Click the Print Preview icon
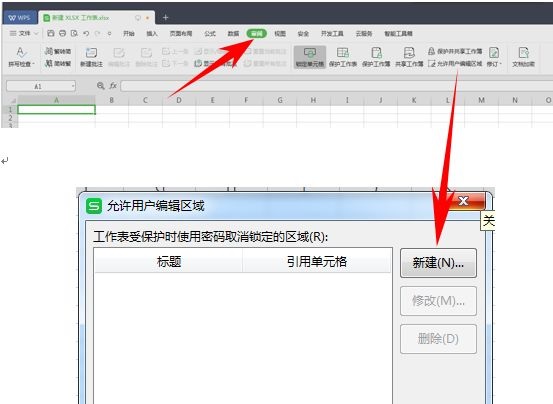 click(74, 33)
